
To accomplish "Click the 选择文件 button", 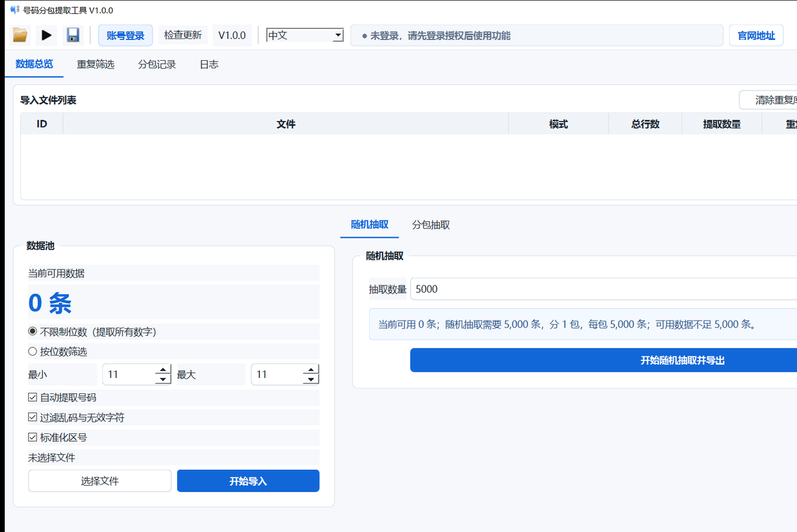I will click(x=99, y=481).
